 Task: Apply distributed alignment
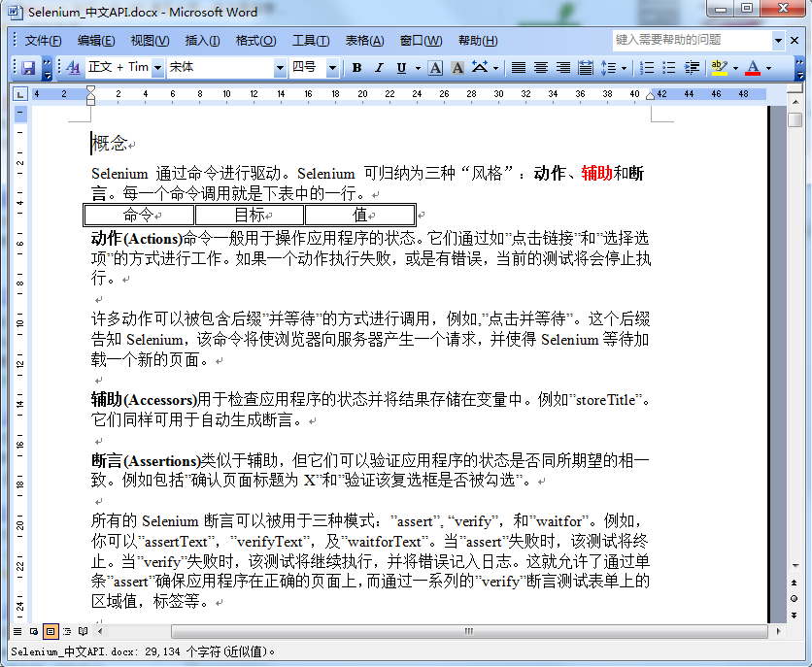click(586, 68)
